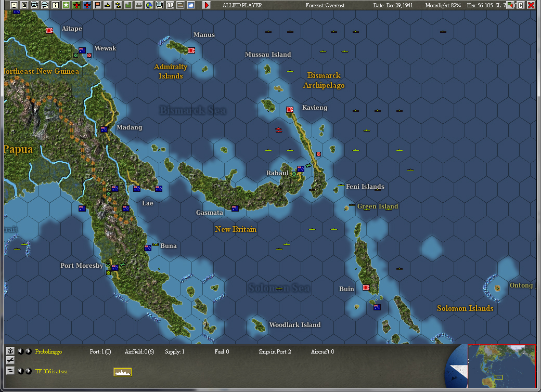Toggle combat animations with the 'C' button

pyautogui.click(x=521, y=5)
